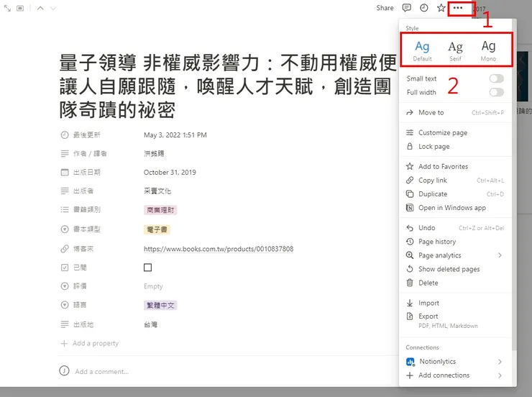
Task: Click Notionlytics blue chart icon
Action: [x=411, y=362]
